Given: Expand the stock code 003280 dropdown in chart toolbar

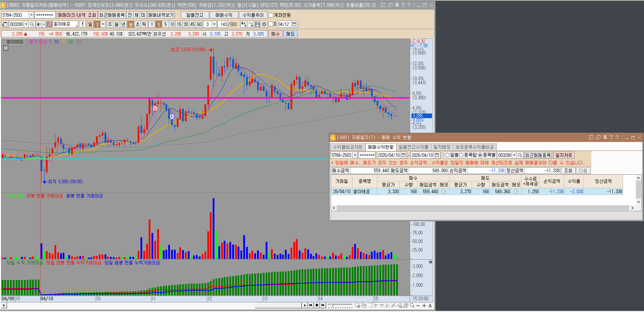Looking at the screenshot, I should point(26,24).
